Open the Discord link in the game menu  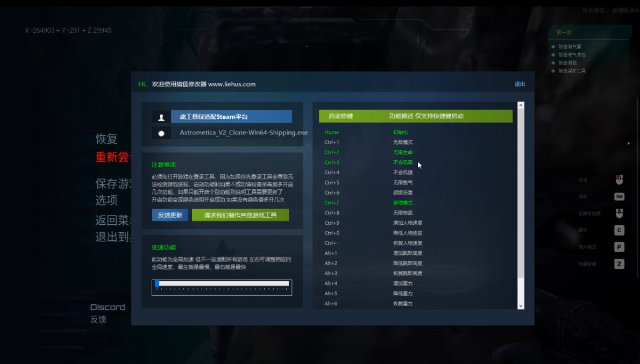[108, 308]
